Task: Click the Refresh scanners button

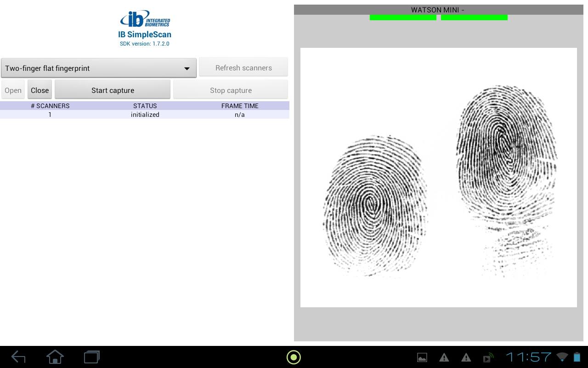Action: point(243,68)
